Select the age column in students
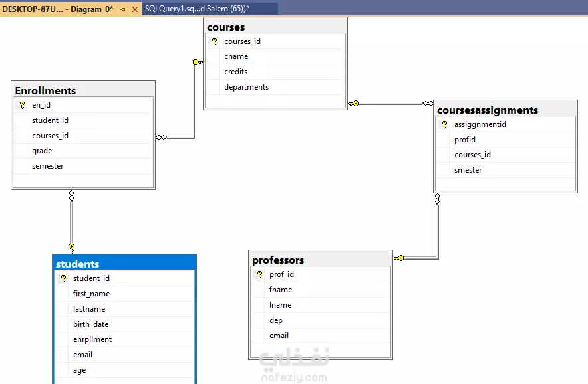The width and height of the screenshot is (588, 384). tap(124, 370)
